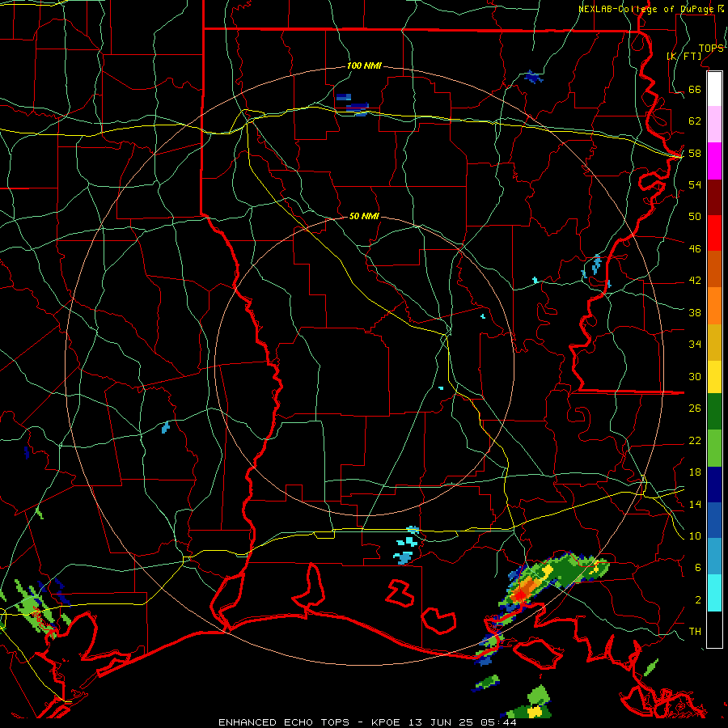This screenshot has height=728, width=728.
Task: Click the 66 label on the tops scale
Action: coord(695,90)
